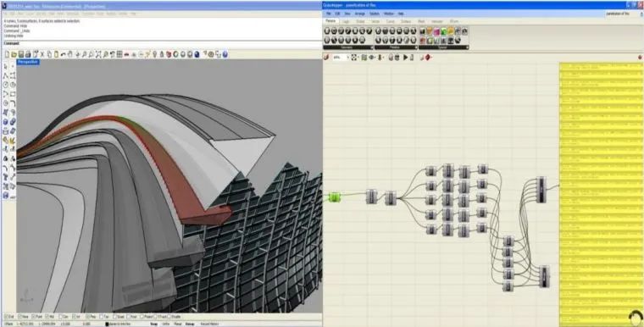Toggle End osnap checkbox
Viewport: 644px width, 327px height.
(x=7, y=317)
